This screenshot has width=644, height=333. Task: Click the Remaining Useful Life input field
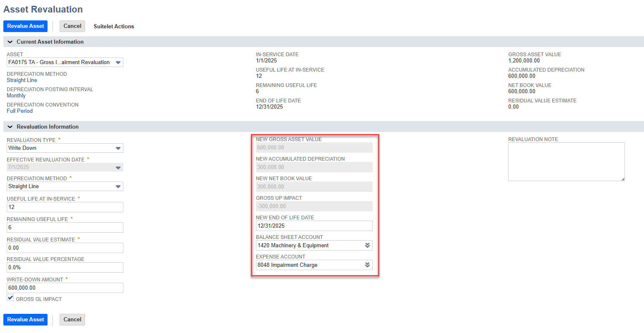tap(65, 228)
